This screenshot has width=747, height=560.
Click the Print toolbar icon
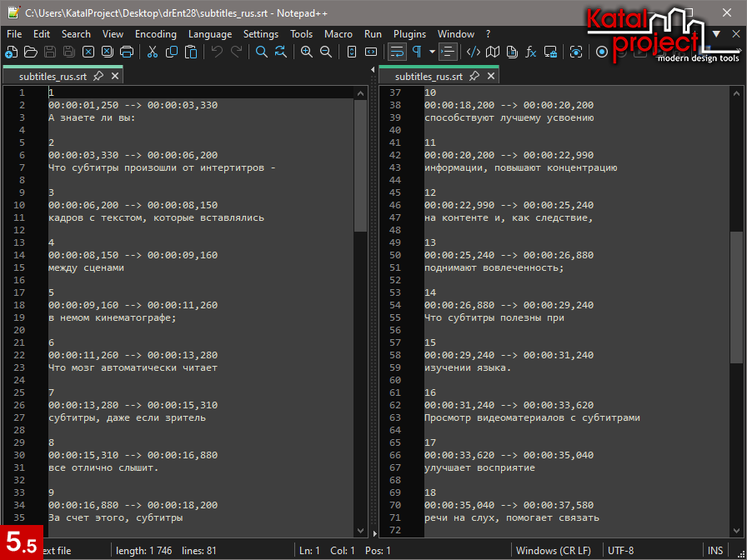(x=127, y=52)
